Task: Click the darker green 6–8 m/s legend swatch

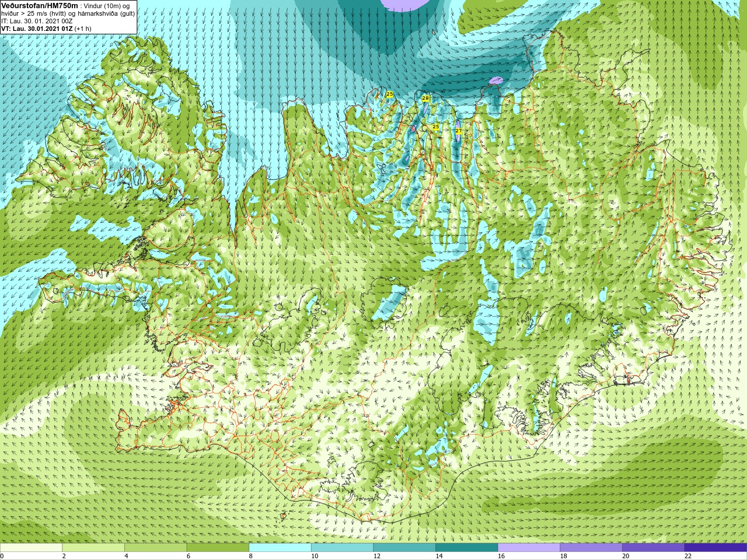Action: [x=218, y=547]
